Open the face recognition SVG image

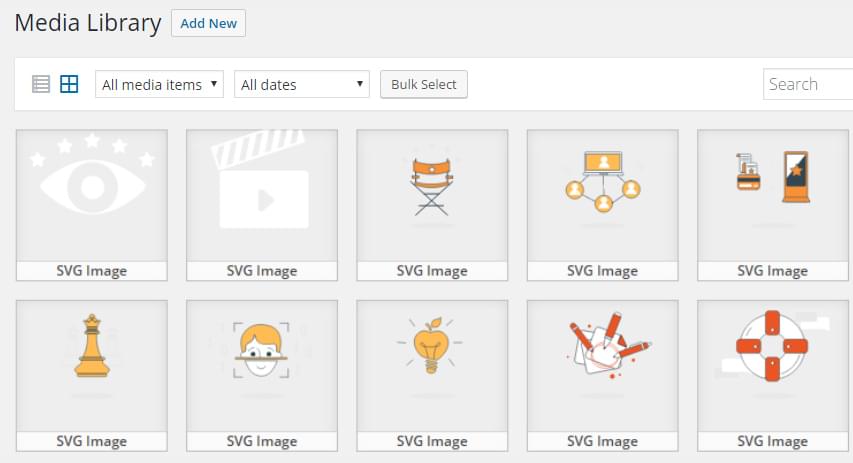coord(262,366)
